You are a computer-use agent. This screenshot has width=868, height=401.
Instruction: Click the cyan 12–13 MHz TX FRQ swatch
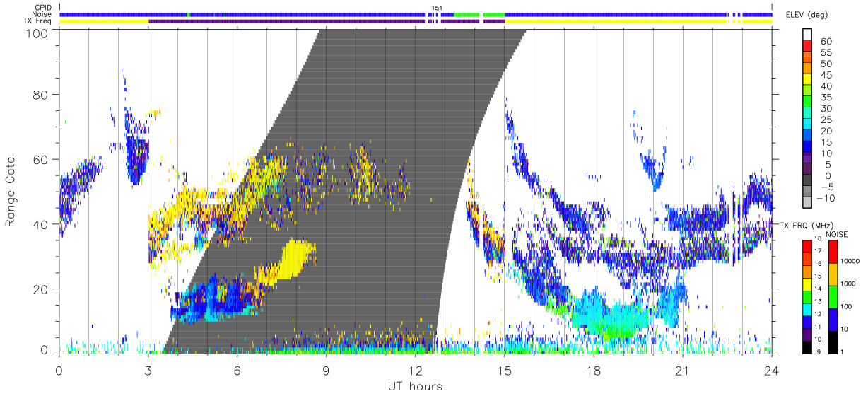[x=807, y=308]
